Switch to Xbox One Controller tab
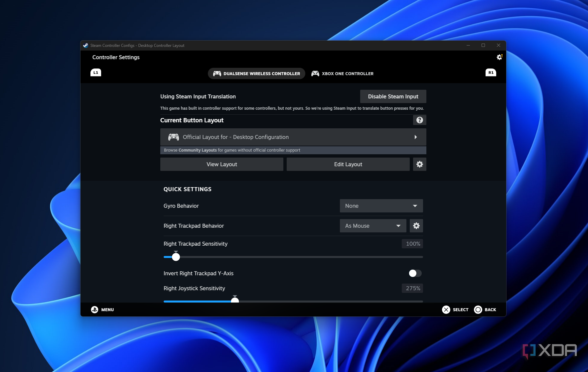This screenshot has width=588, height=372. tap(342, 73)
